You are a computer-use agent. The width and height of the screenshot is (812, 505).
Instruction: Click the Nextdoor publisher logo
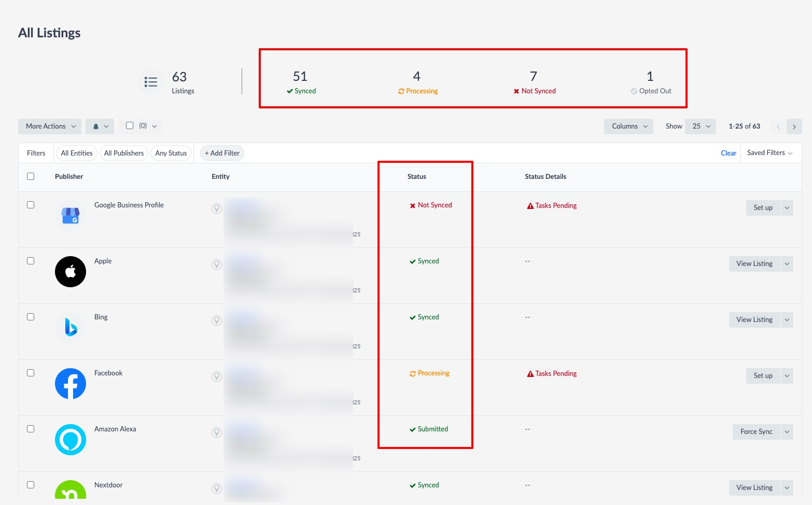tap(71, 489)
